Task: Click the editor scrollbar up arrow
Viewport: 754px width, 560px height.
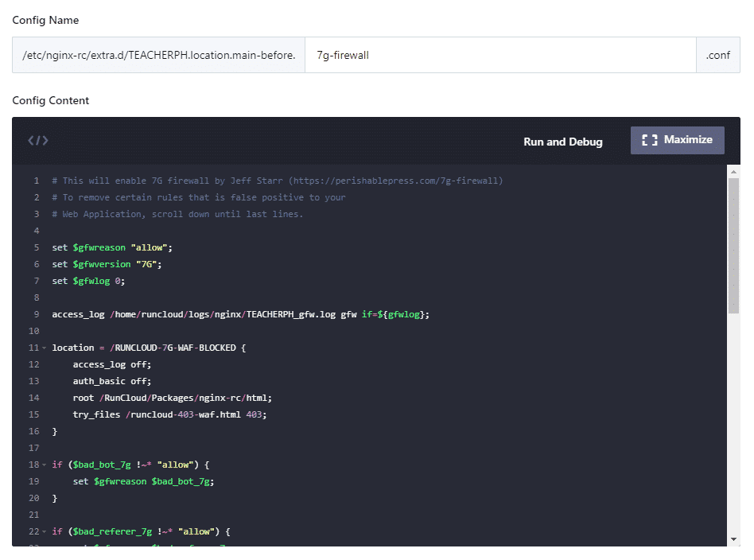Action: coord(733,171)
